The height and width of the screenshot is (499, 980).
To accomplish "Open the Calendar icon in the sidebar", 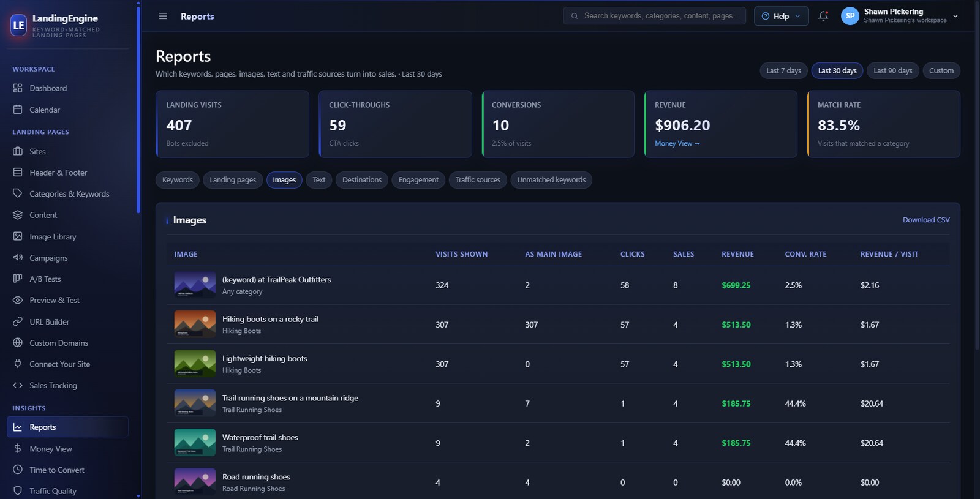I will (x=18, y=110).
